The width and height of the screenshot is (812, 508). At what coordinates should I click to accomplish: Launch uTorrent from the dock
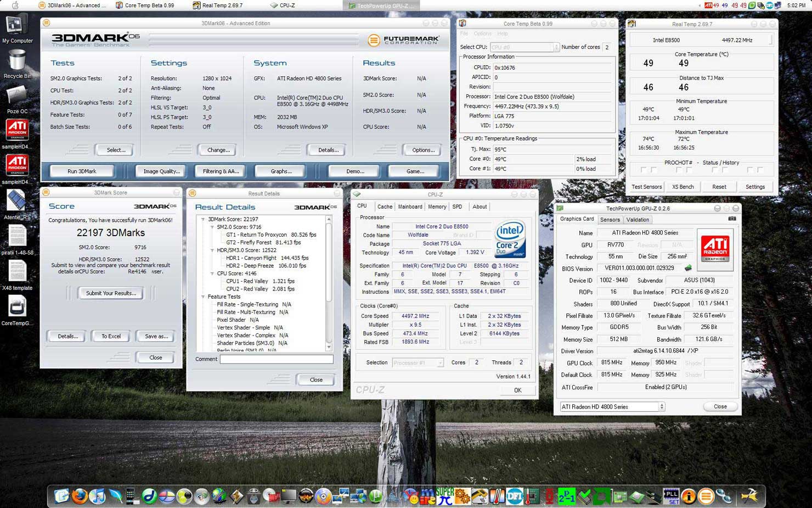[375, 496]
